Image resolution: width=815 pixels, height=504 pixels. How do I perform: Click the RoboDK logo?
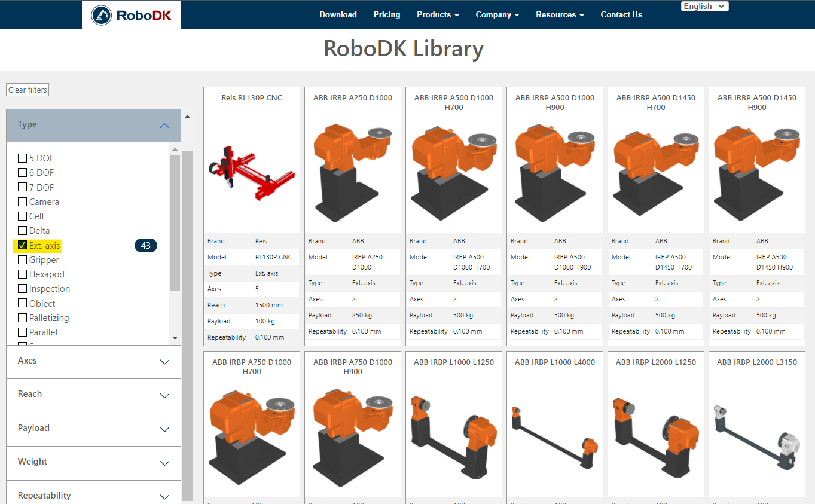131,15
